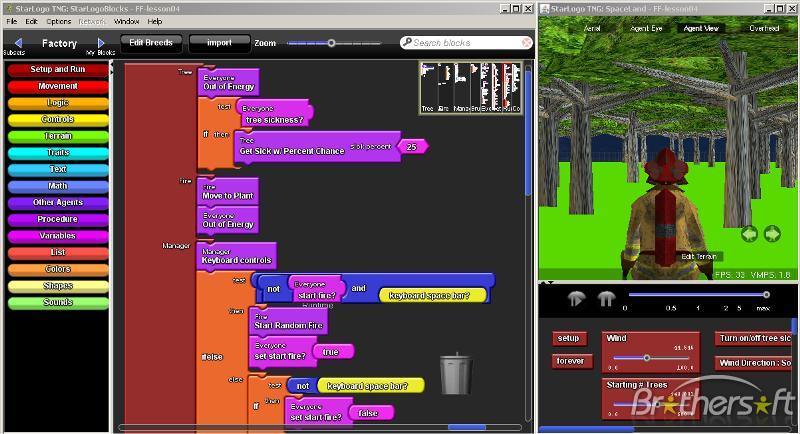Select the Get Sick w/ Percent Chance block
800x434 pixels.
pos(316,146)
